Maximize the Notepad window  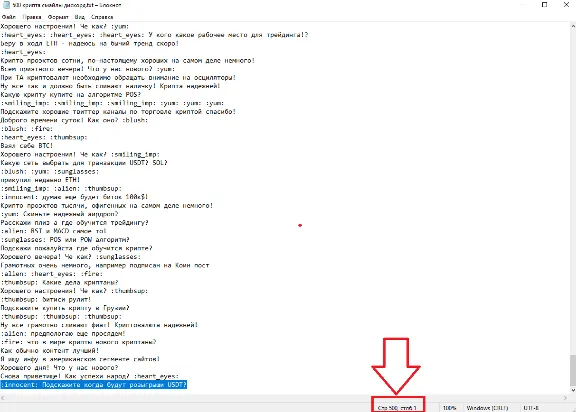544,5
